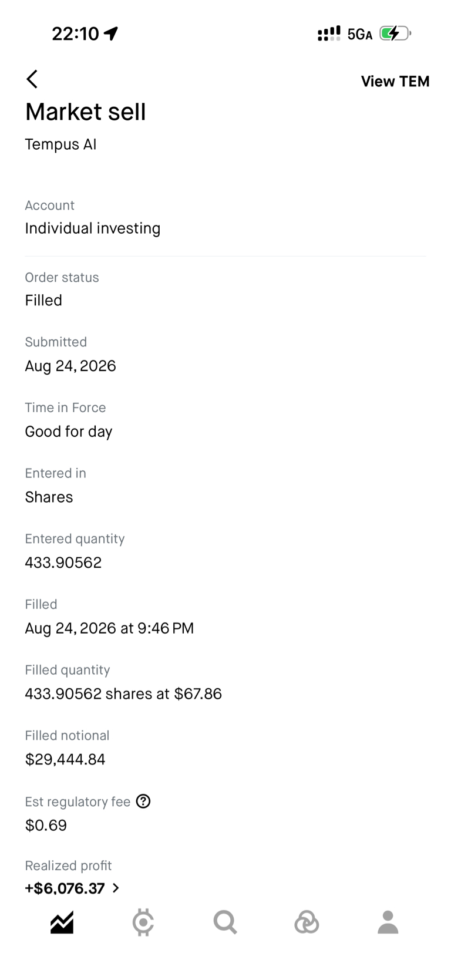
Task: Switch to the crypto tab icon
Action: (143, 922)
